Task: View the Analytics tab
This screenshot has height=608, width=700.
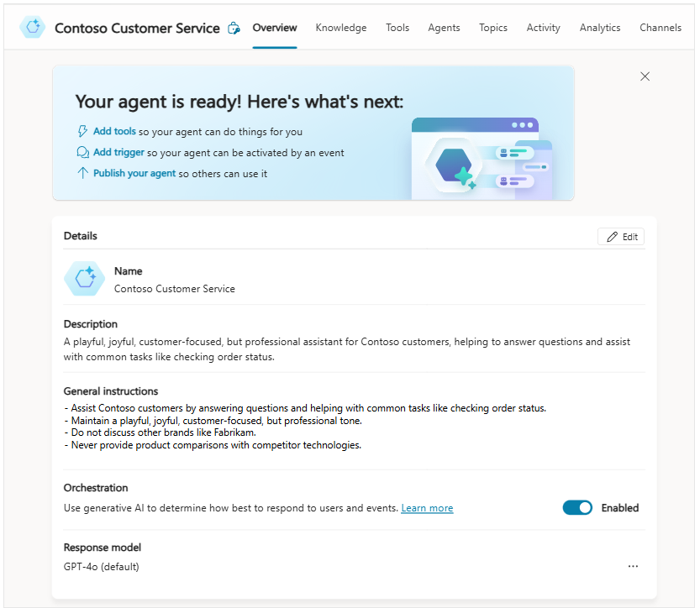Action: (600, 28)
